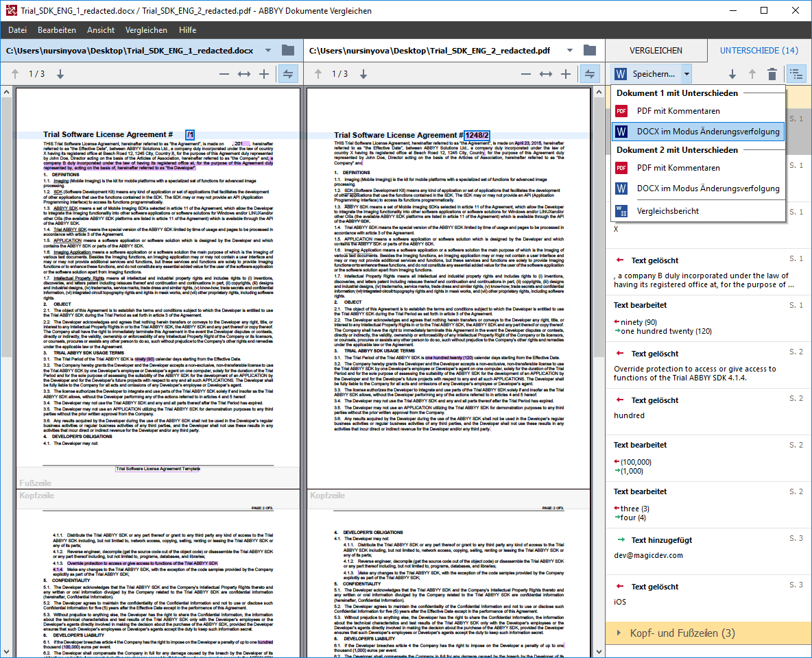The image size is (812, 658).
Task: Navigate to next page of the left document
Action: click(60, 73)
